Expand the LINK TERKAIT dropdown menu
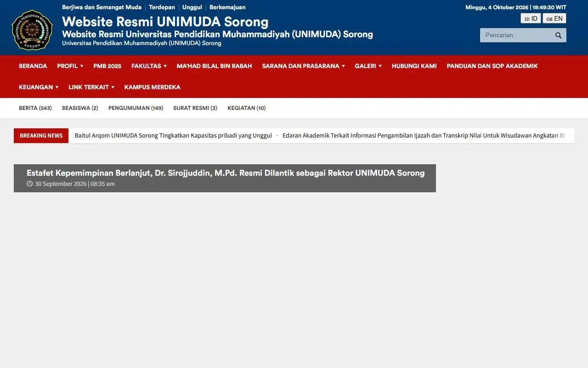Screen dimensions: 588x368 [x=91, y=87]
